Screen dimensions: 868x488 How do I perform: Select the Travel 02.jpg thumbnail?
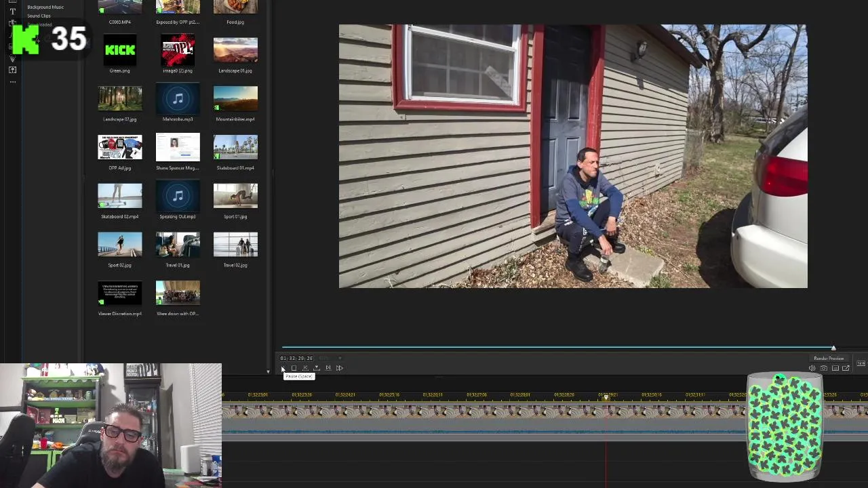[235, 245]
